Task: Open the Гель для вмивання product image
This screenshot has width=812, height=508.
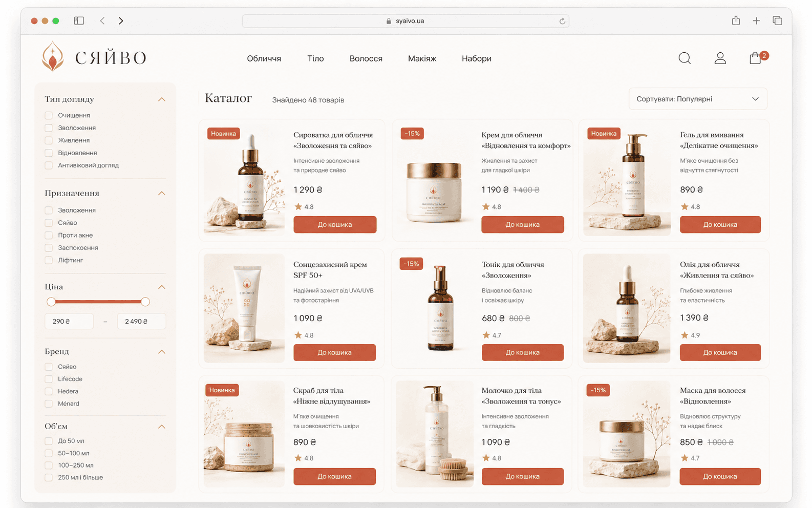Action: 627,180
